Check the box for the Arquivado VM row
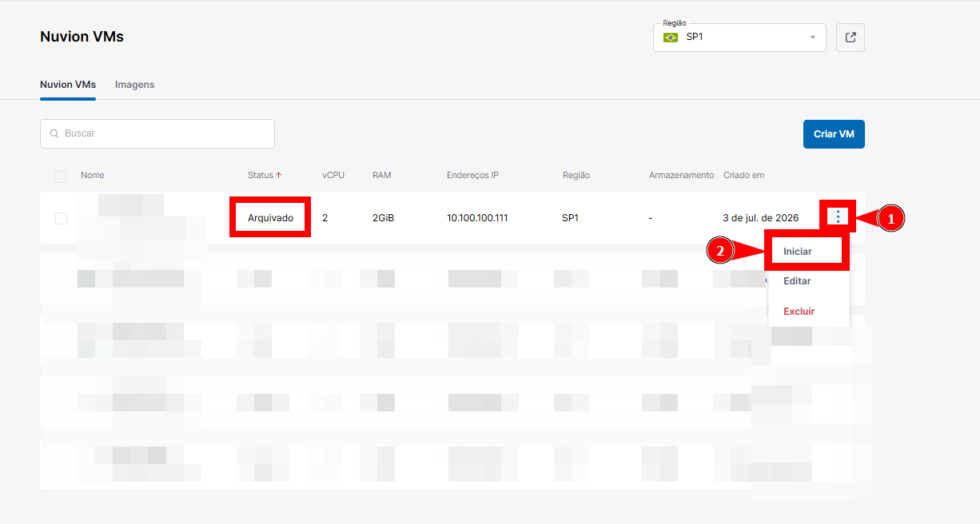The width and height of the screenshot is (980, 524). (x=61, y=218)
